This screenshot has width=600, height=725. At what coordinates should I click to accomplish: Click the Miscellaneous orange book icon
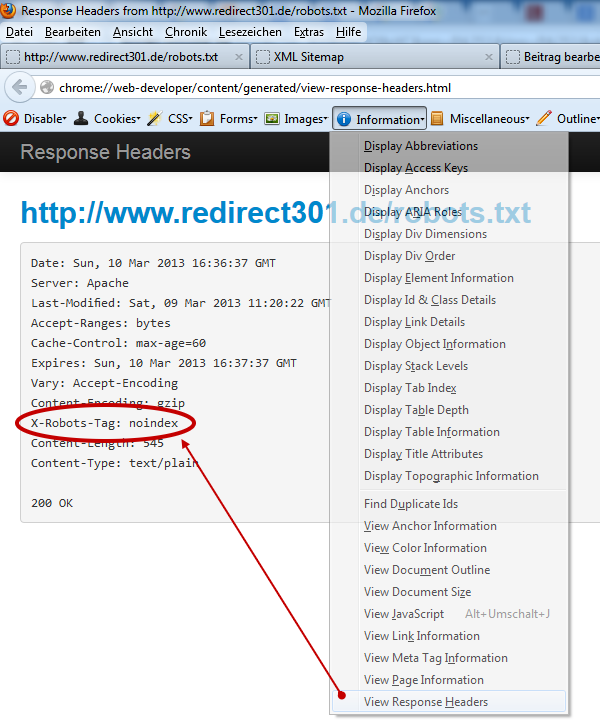point(437,119)
